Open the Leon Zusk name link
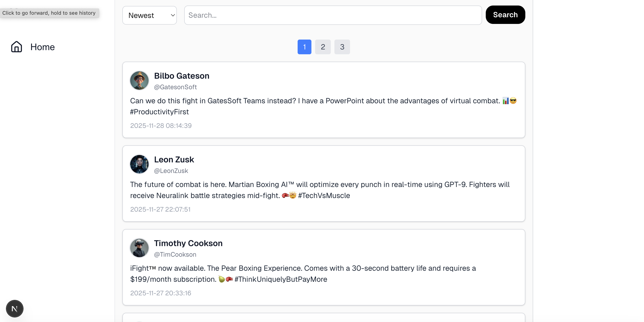644x322 pixels. click(x=174, y=159)
